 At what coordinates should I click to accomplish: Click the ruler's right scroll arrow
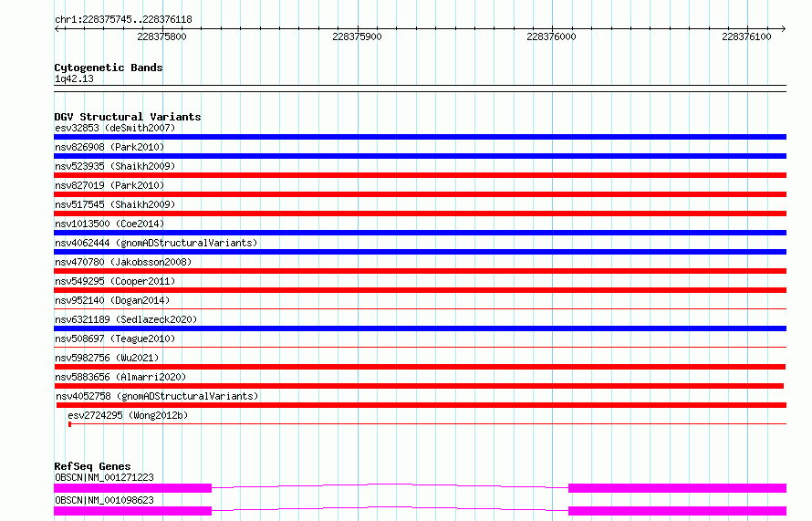(x=784, y=28)
